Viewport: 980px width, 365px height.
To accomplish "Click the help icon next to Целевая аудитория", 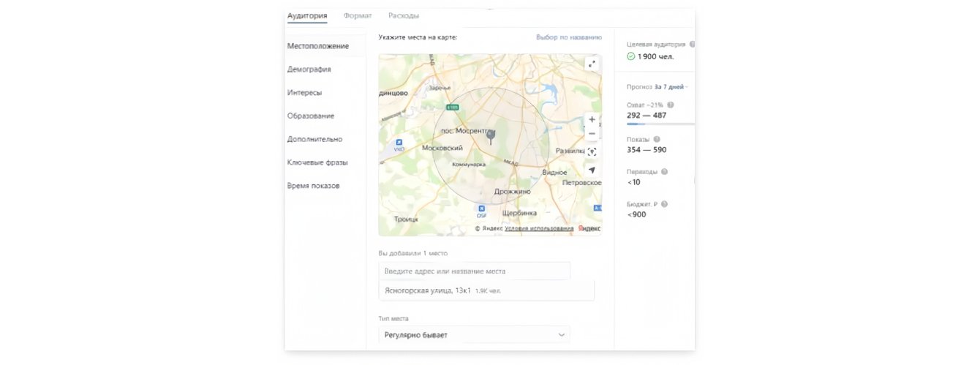I will (692, 44).
